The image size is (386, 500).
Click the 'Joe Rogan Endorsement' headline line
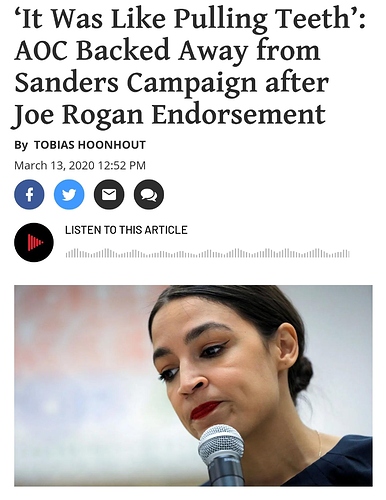[169, 114]
